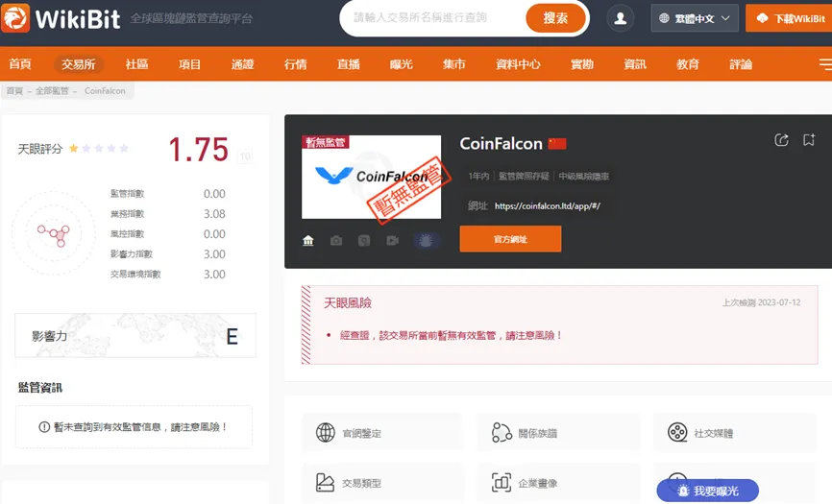Click the 天眼評分 star rating

[x=99, y=149]
